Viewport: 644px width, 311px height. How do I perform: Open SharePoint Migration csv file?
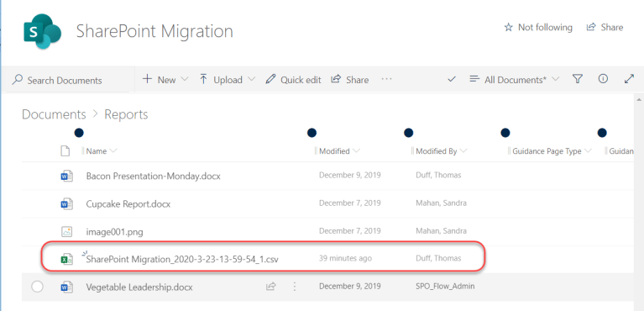[x=182, y=260]
